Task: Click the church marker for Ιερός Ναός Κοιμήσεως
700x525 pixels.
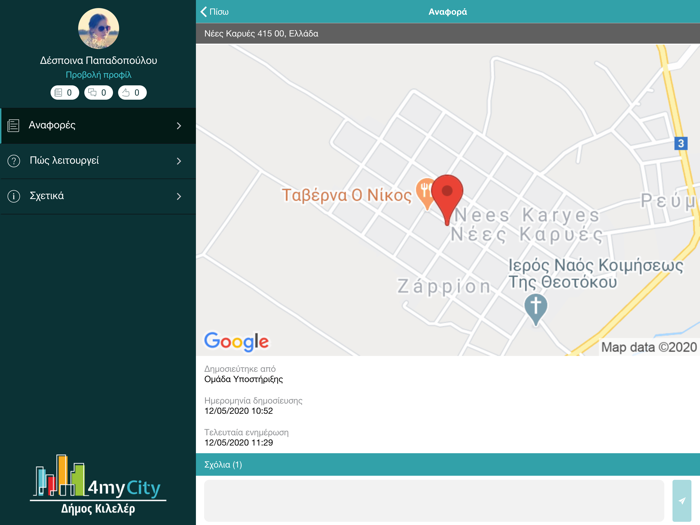Action: [x=536, y=308]
